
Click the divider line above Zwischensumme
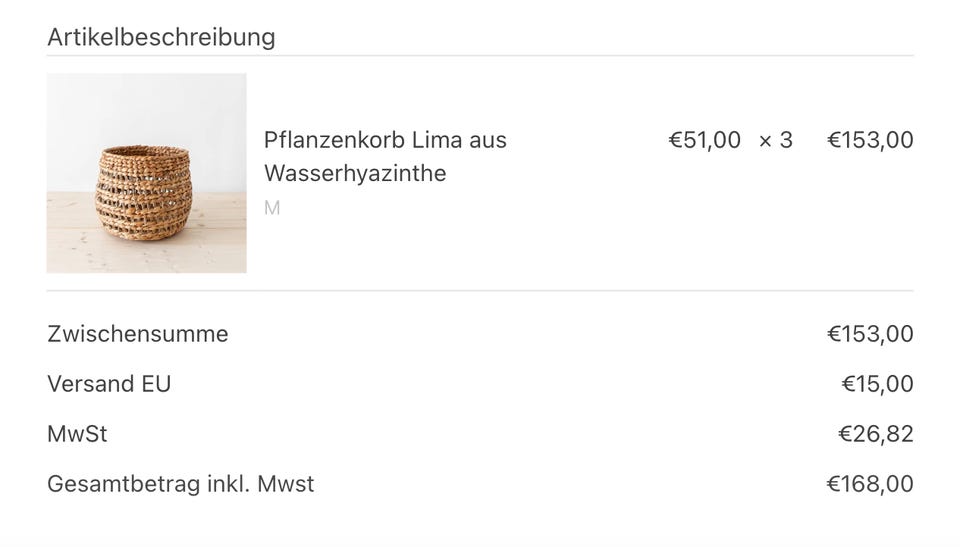(x=480, y=291)
